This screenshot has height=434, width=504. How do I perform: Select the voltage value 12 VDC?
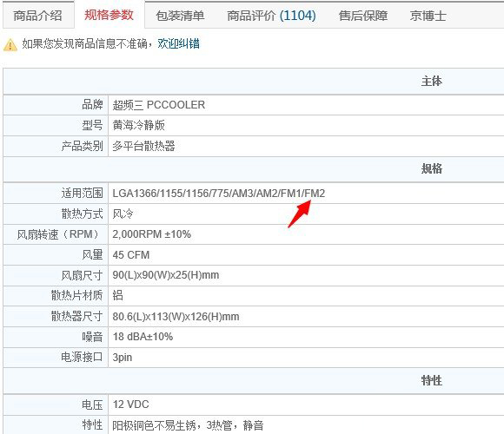click(x=131, y=404)
